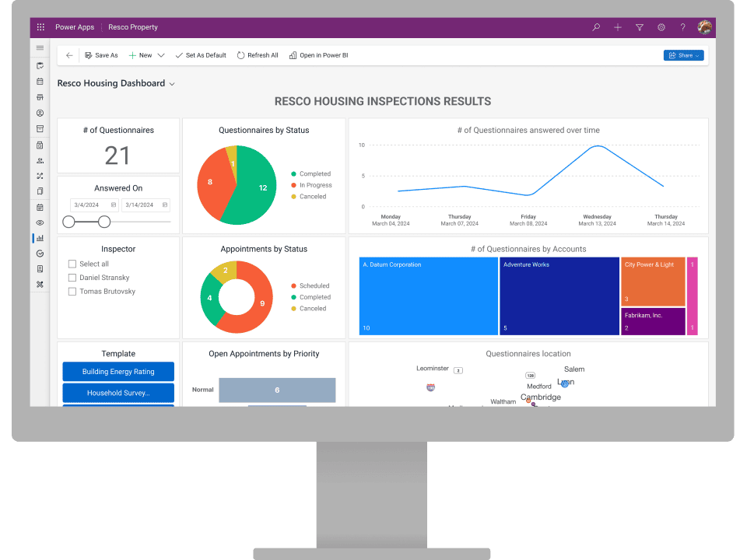The image size is (747, 560).
Task: Open the Power Apps app launcher grid
Action: 40,27
